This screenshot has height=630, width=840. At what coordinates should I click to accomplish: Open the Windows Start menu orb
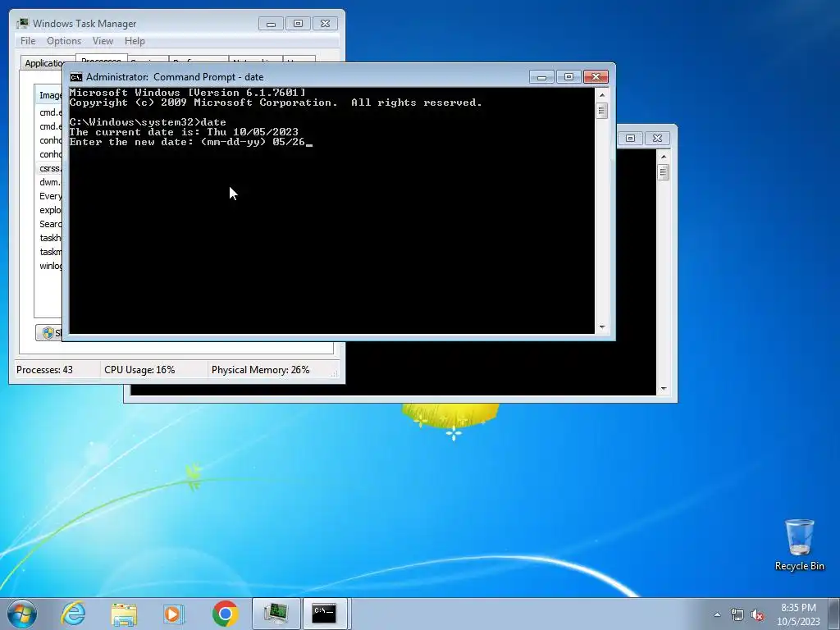(x=22, y=614)
